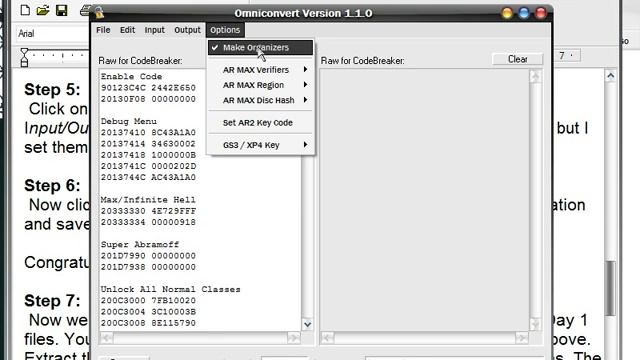Expand the AR MAX Verifiers submenu

tap(260, 70)
